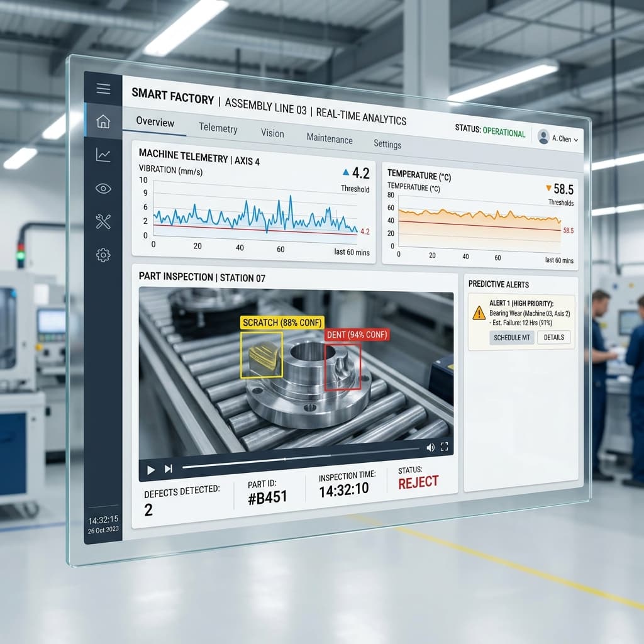Click the STATUS: OPERATIONAL indicator

point(490,131)
